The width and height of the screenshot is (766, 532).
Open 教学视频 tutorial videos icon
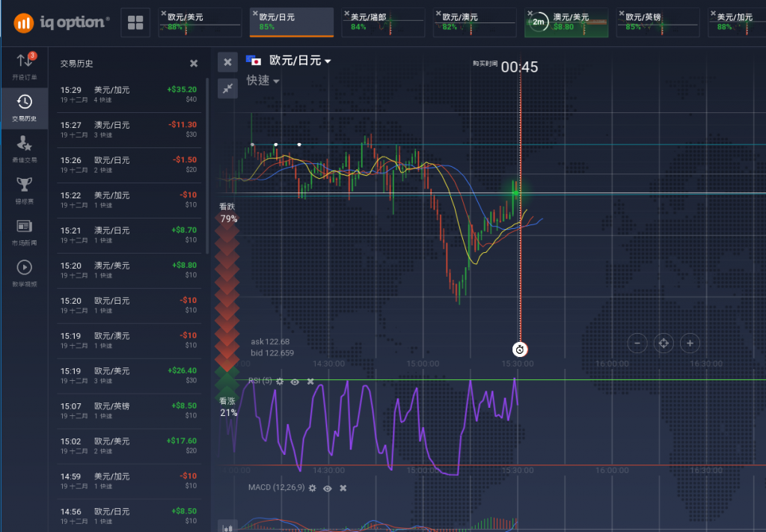(x=24, y=272)
